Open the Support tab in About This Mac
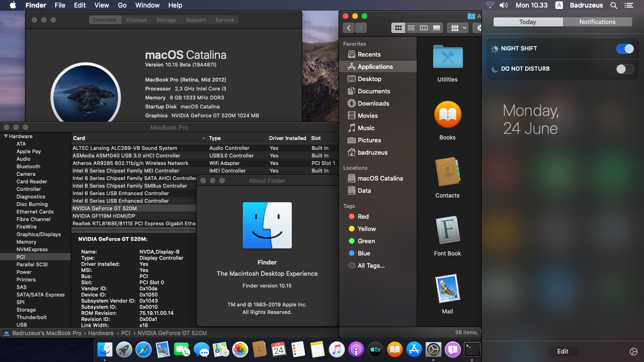Viewport: 644px width, 362px height. 196,20
